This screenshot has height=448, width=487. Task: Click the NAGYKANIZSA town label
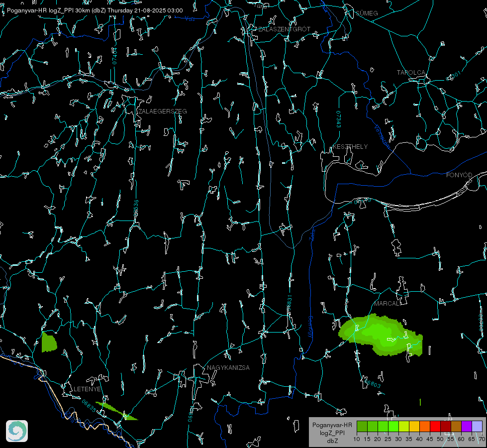tap(228, 368)
